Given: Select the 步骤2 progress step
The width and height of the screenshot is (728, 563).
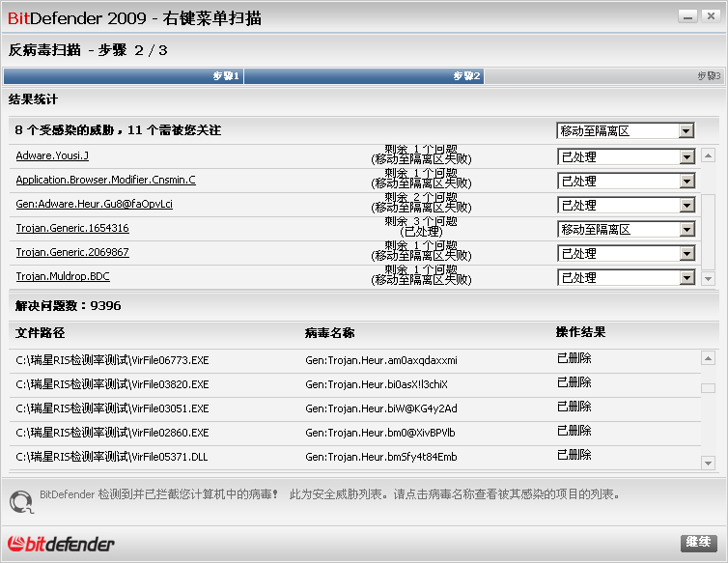Looking at the screenshot, I should 364,76.
